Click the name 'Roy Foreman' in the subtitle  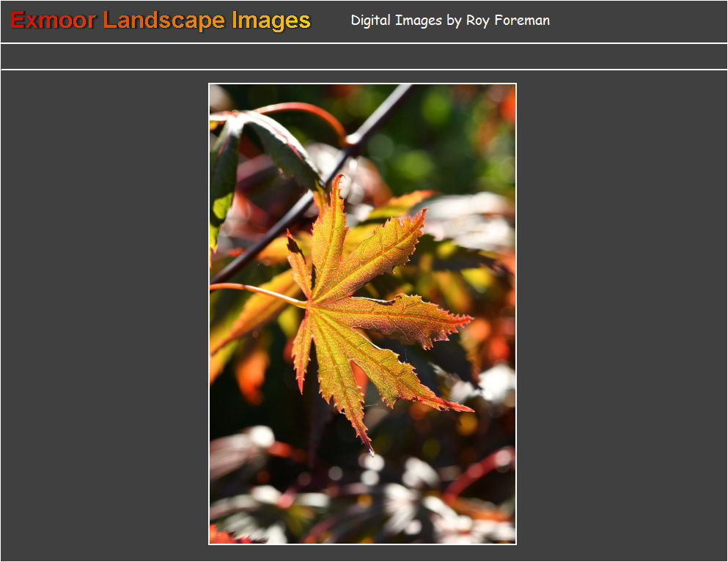(x=507, y=21)
